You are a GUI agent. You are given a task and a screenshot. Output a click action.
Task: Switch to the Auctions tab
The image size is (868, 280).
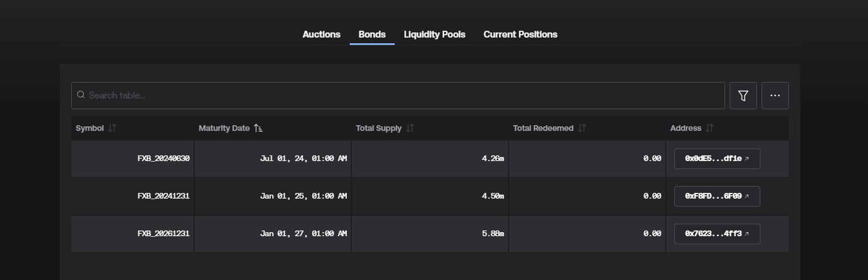coord(321,35)
